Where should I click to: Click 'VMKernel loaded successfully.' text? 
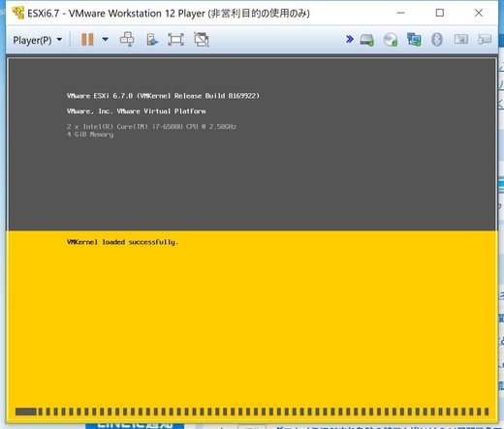[x=122, y=242]
